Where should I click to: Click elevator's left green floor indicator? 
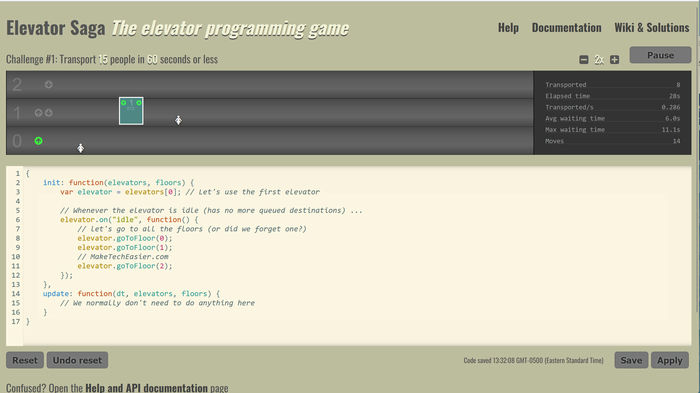coord(124,103)
